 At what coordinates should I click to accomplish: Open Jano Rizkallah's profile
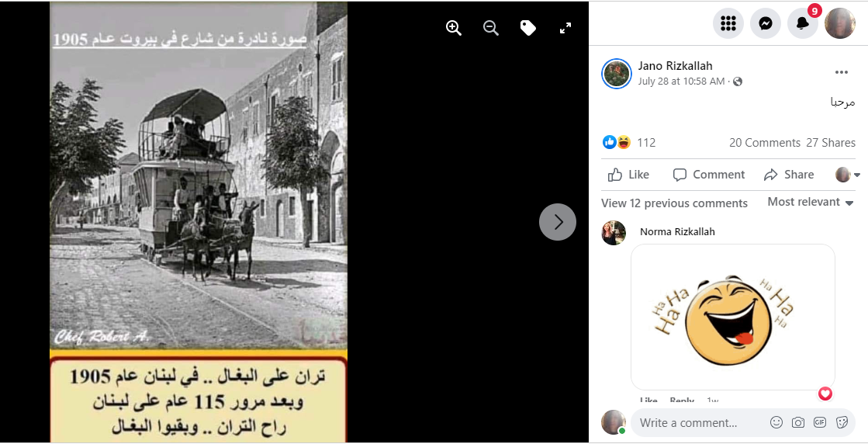675,66
